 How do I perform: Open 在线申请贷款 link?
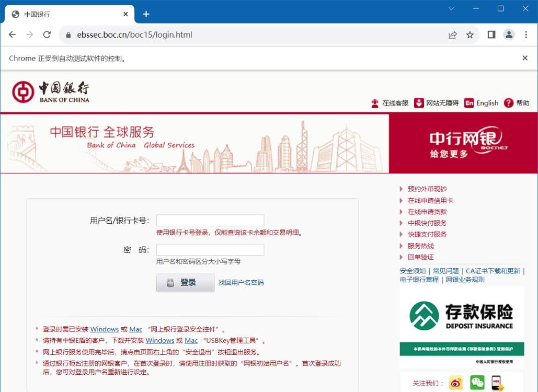pyautogui.click(x=427, y=212)
